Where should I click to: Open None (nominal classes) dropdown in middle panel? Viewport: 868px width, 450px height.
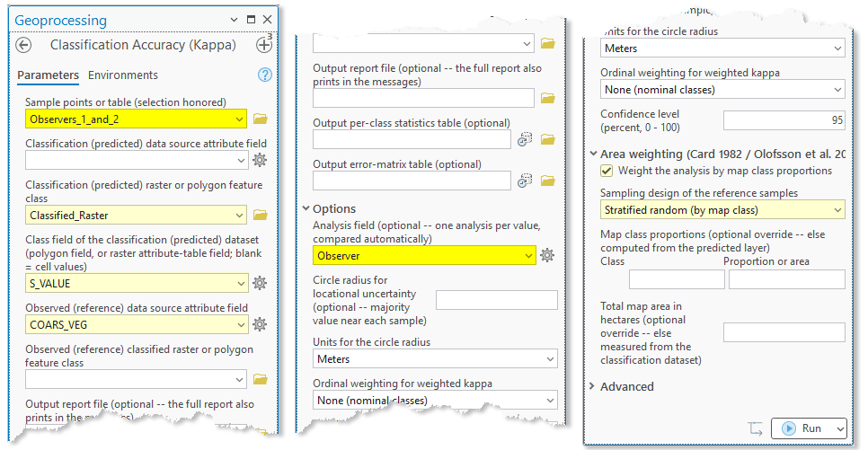(x=550, y=401)
